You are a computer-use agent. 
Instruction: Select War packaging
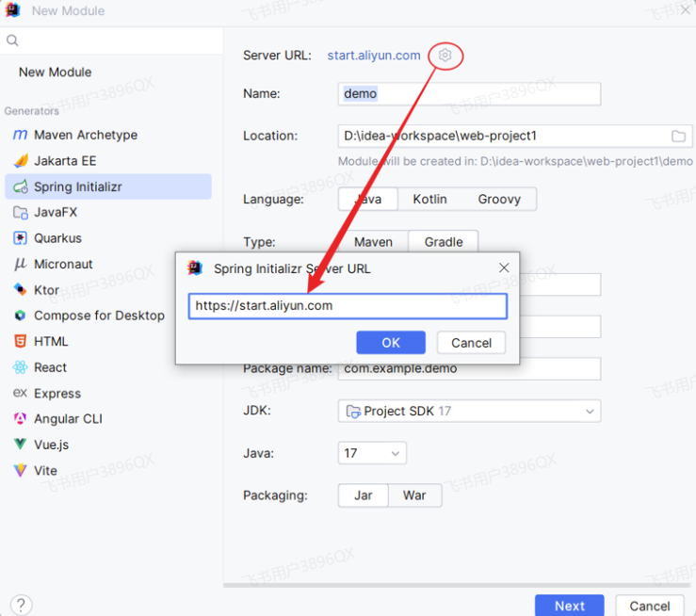[x=414, y=495]
